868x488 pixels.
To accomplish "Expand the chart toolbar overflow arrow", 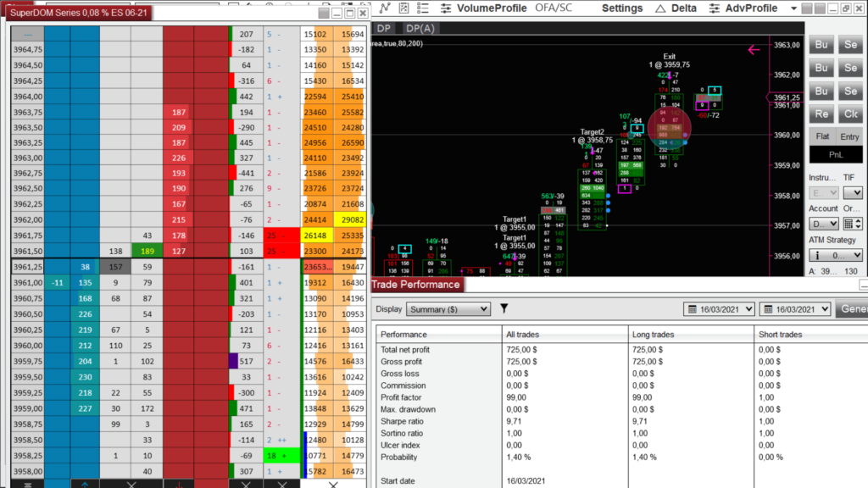I will 793,8.
